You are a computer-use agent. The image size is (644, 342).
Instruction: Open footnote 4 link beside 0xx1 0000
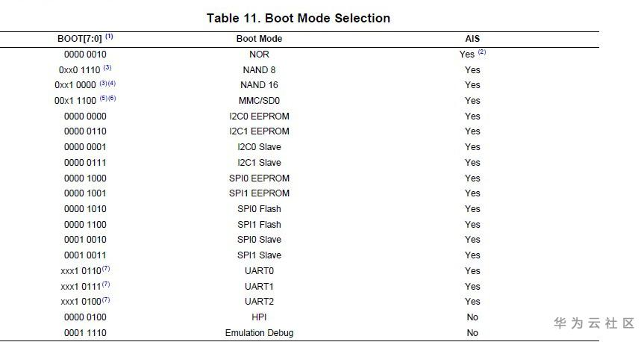113,83
